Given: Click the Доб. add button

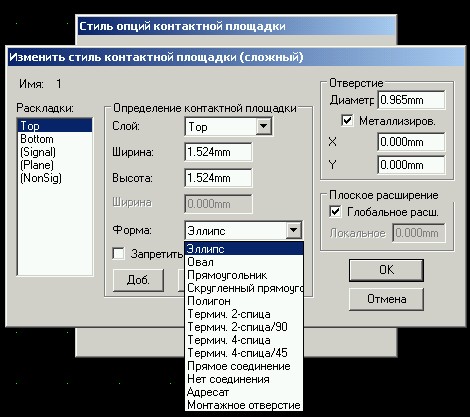Looking at the screenshot, I should tap(138, 280).
